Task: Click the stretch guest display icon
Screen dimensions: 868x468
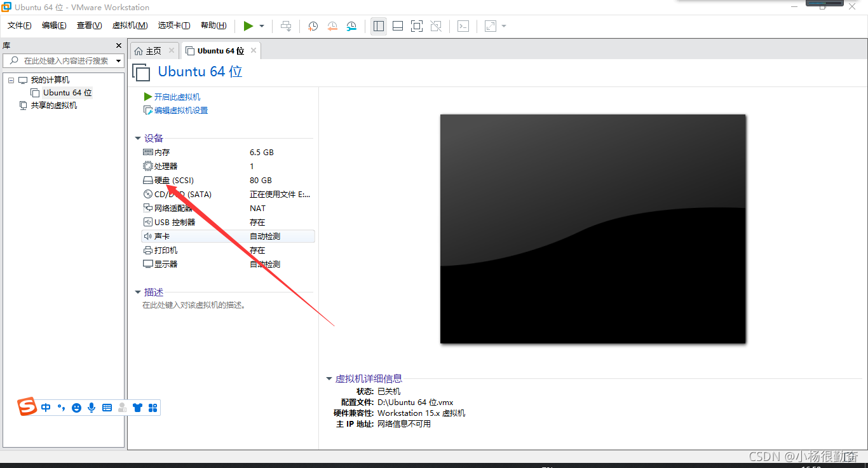Action: pyautogui.click(x=491, y=26)
